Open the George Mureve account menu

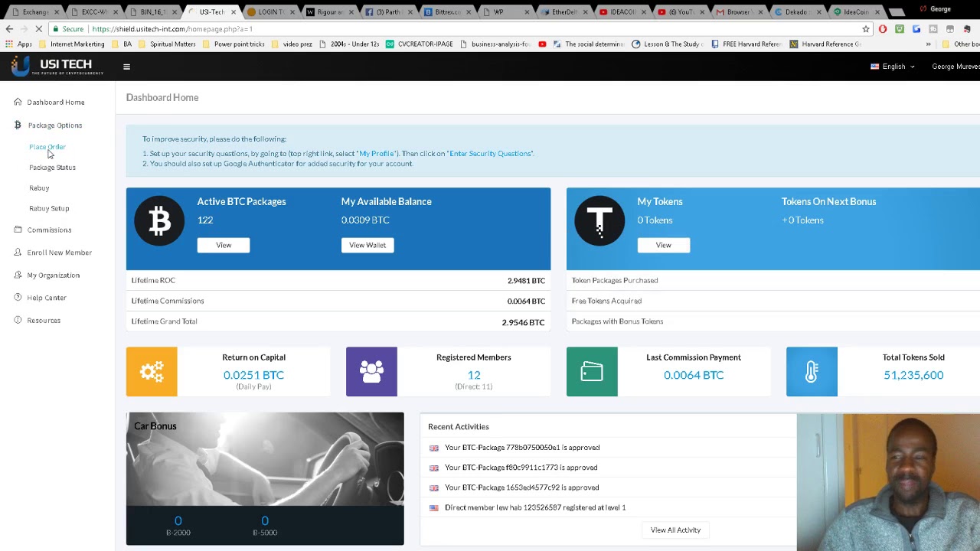955,67
